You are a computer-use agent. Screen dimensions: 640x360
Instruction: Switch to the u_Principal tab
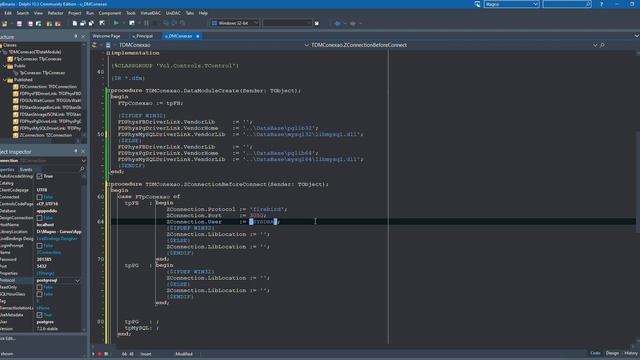click(x=142, y=36)
